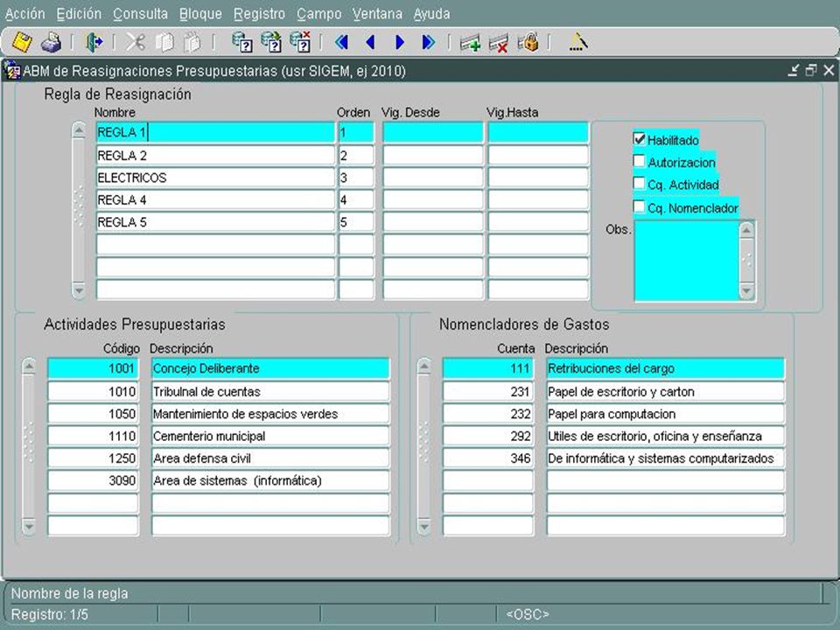Screen dimensions: 840x630
Task: Select activity code 3090
Action: click(94, 480)
